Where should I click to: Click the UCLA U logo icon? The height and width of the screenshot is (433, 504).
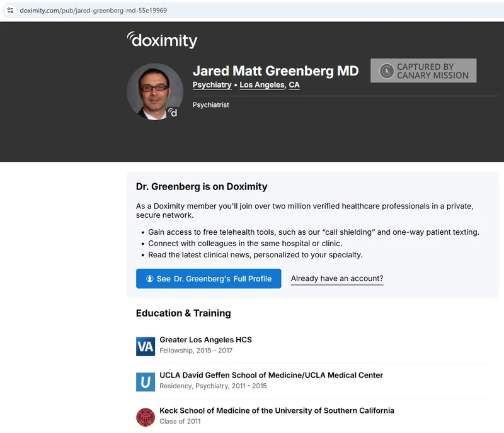(x=146, y=382)
